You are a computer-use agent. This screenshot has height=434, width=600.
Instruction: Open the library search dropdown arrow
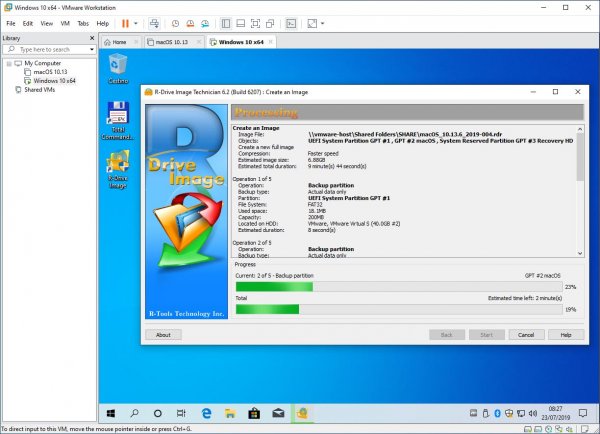[92, 49]
